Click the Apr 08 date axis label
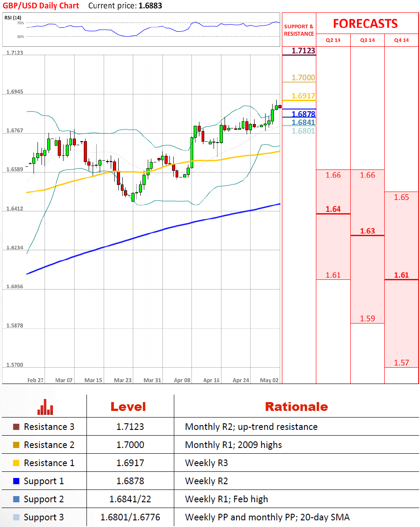Image resolution: width=420 pixels, height=527 pixels. [182, 380]
